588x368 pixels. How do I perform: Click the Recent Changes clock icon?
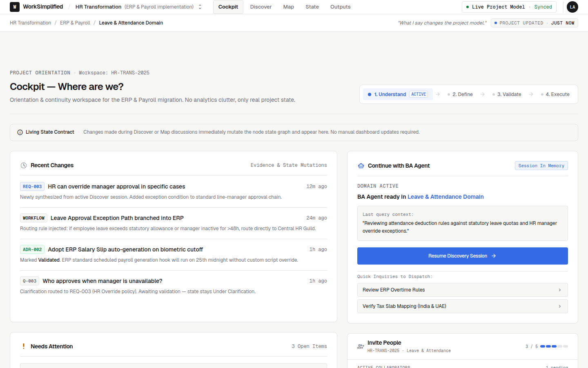(x=24, y=165)
